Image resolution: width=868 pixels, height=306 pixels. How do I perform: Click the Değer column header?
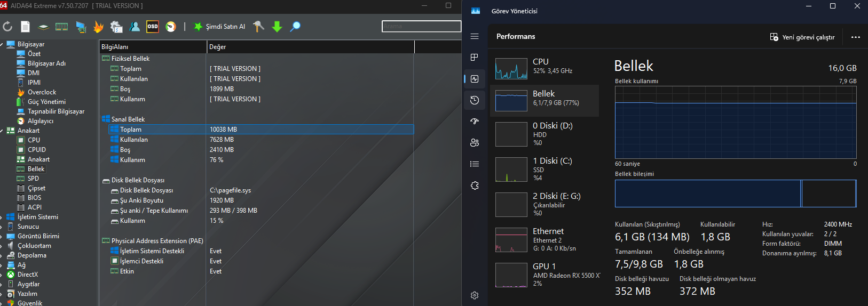pyautogui.click(x=311, y=47)
